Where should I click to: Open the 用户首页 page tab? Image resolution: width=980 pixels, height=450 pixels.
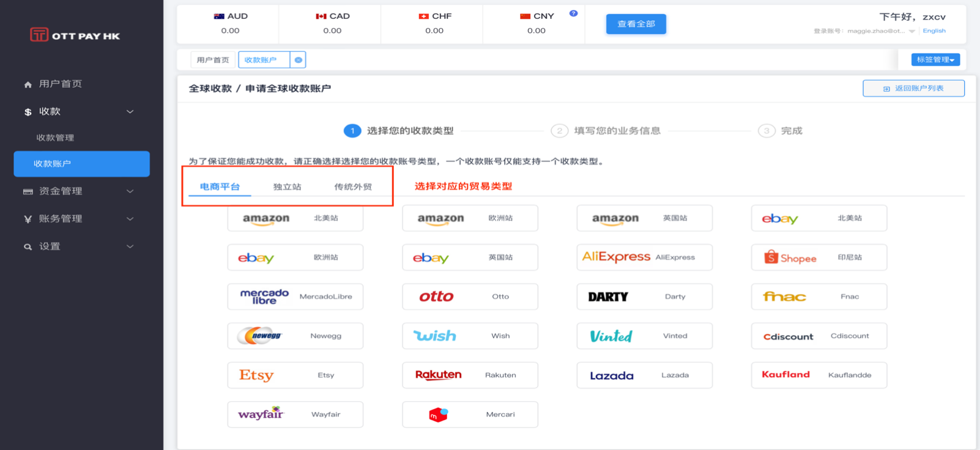click(x=213, y=60)
